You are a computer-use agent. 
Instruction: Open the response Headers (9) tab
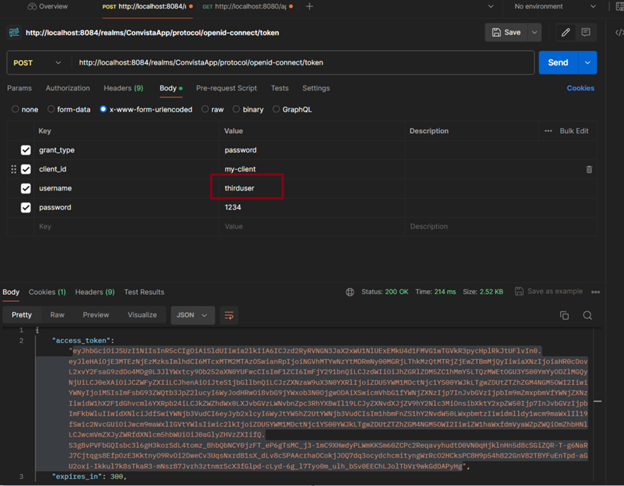pos(95,292)
